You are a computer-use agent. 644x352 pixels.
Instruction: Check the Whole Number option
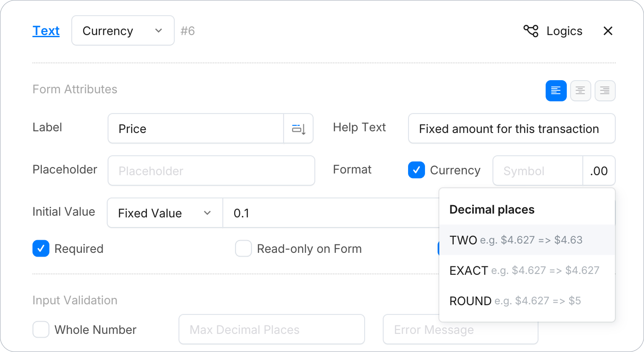(41, 330)
